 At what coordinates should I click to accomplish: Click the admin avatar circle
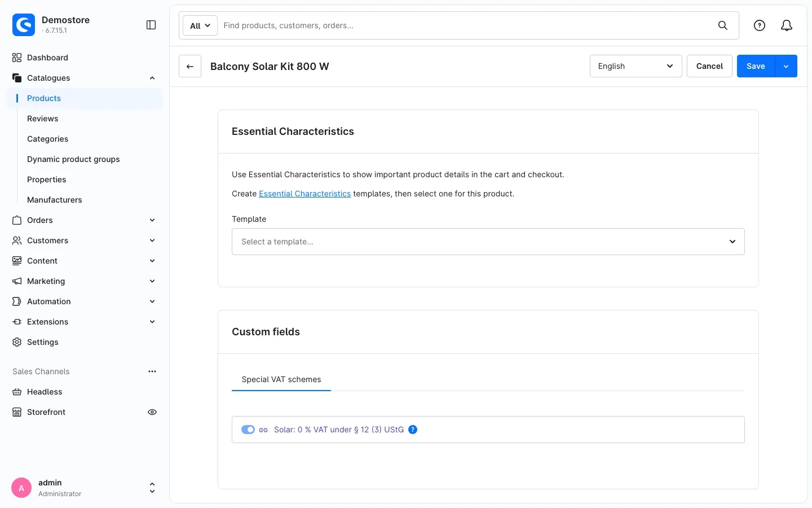tap(21, 488)
